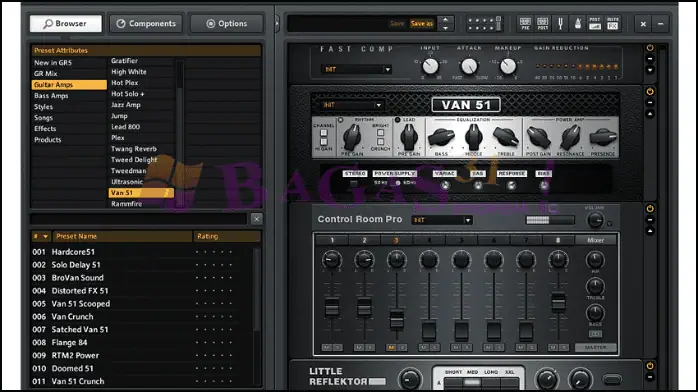Click the channel 8 fader in mixer
Screen dimensions: 698x392
pyautogui.click(x=558, y=301)
